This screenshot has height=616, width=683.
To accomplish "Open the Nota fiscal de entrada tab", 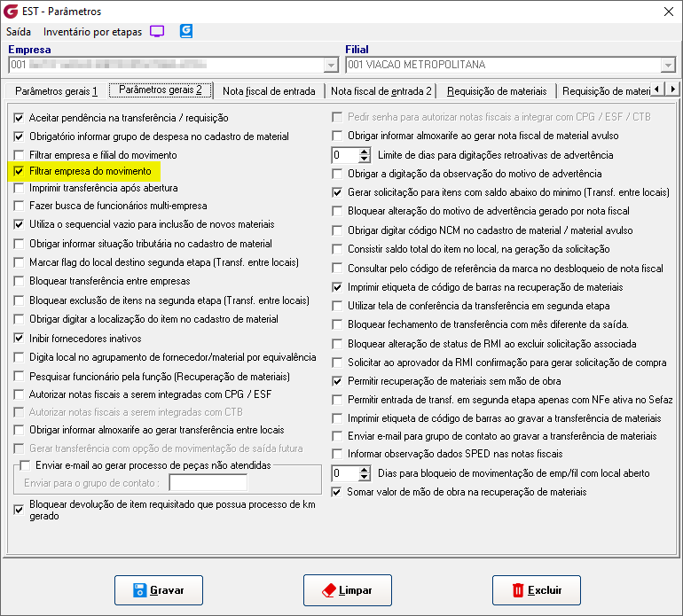I will pyautogui.click(x=269, y=91).
